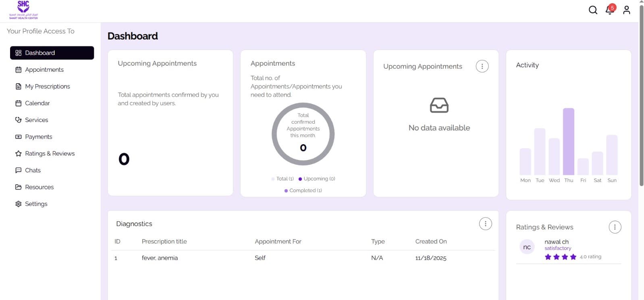Open the user profile icon
The width and height of the screenshot is (644, 300).
coord(626,10)
